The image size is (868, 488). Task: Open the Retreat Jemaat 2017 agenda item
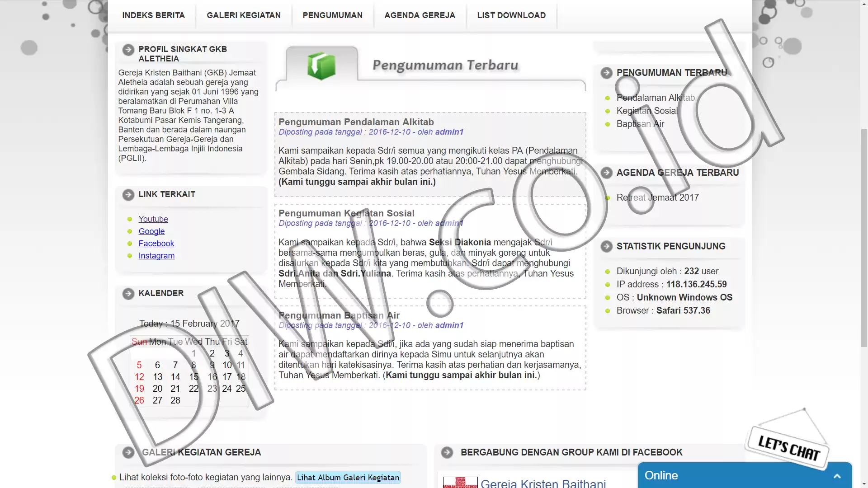[657, 197]
